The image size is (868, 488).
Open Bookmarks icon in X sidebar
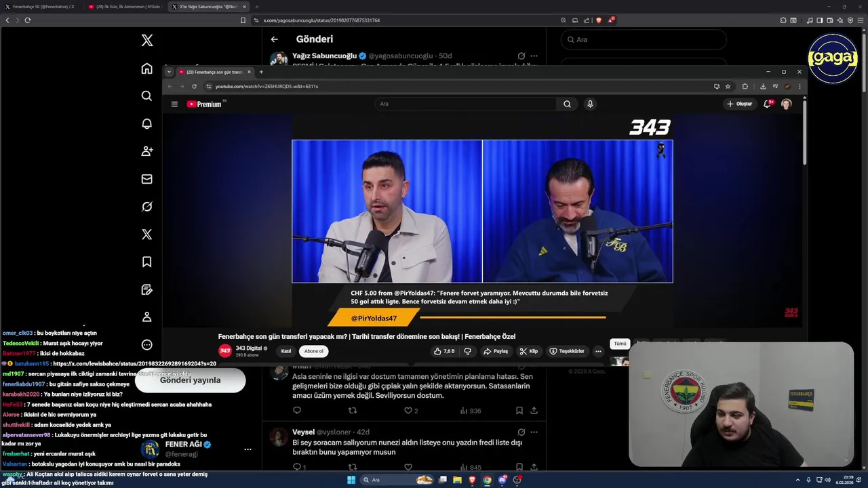pyautogui.click(x=147, y=262)
